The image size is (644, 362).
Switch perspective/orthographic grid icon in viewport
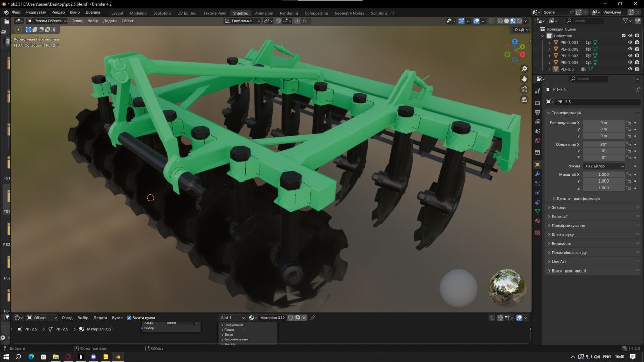click(x=524, y=100)
